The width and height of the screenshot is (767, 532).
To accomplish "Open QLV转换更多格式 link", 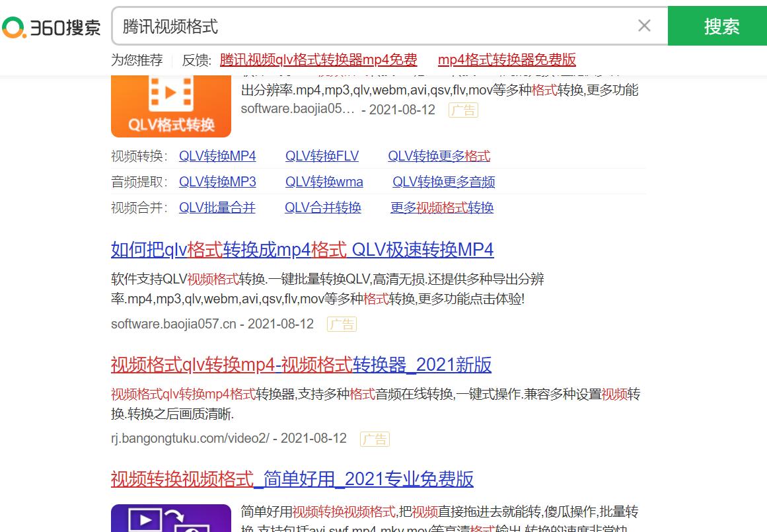I will point(439,156).
